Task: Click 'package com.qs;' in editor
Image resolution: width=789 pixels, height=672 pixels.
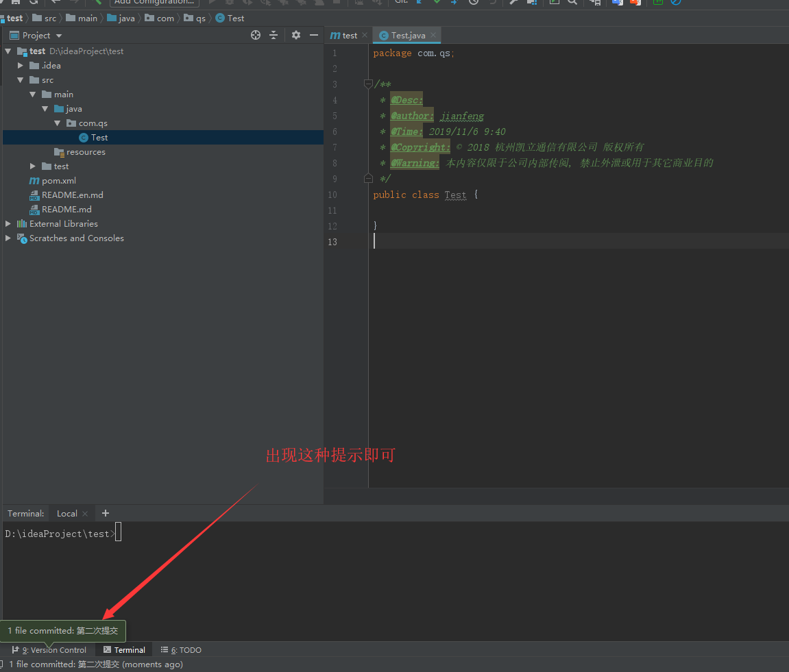Action: [x=413, y=53]
